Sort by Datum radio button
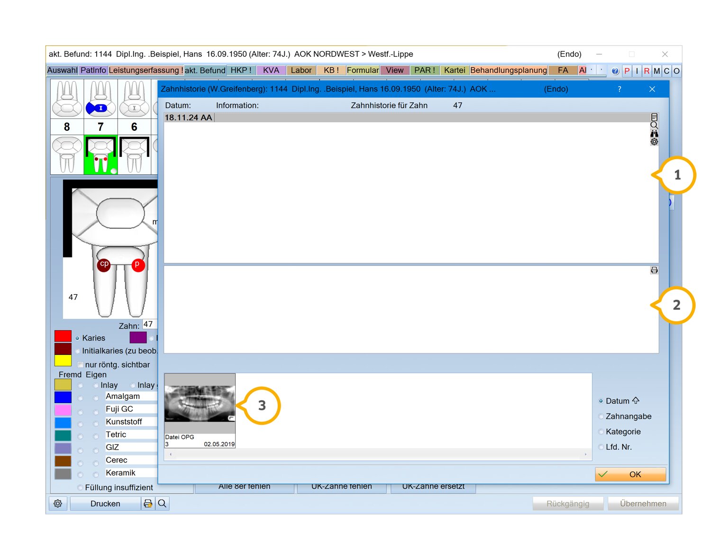 coord(601,401)
